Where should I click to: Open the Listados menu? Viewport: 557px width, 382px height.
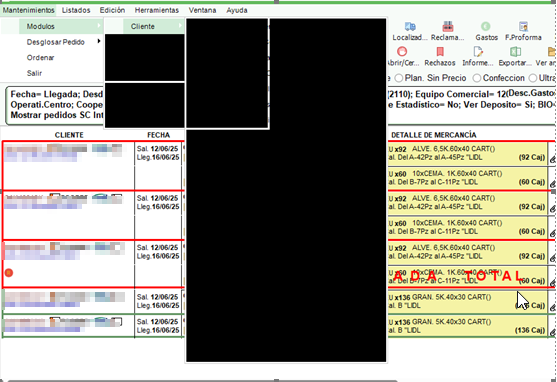click(76, 10)
